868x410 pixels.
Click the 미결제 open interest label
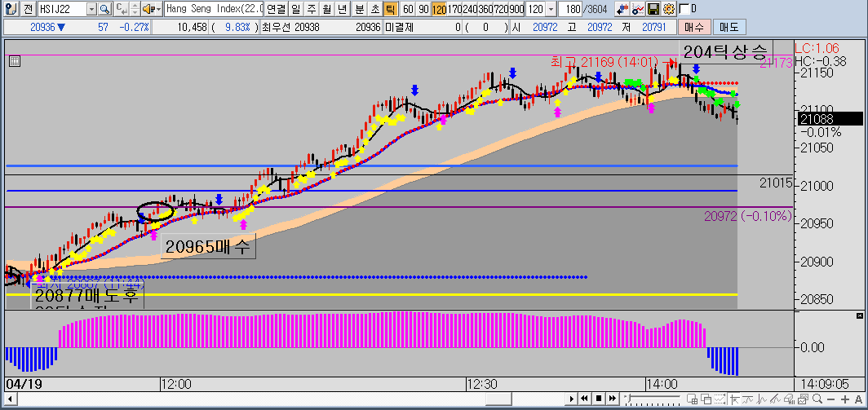pos(399,27)
